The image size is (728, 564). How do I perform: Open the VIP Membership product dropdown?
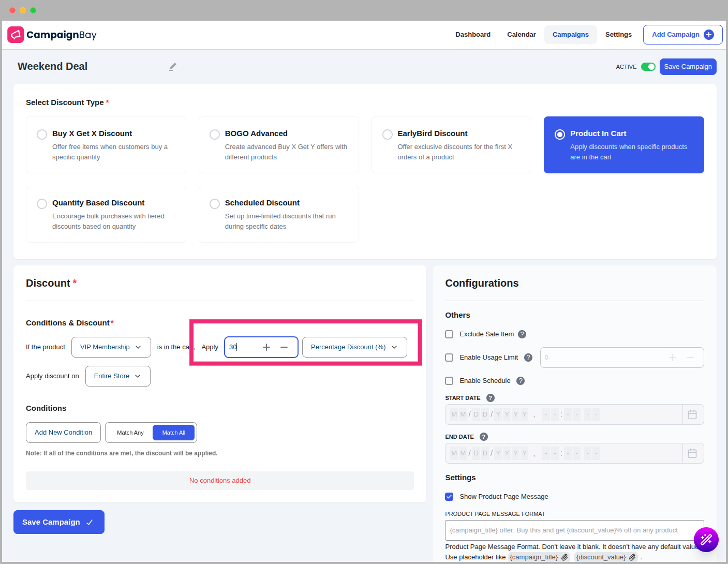point(111,347)
